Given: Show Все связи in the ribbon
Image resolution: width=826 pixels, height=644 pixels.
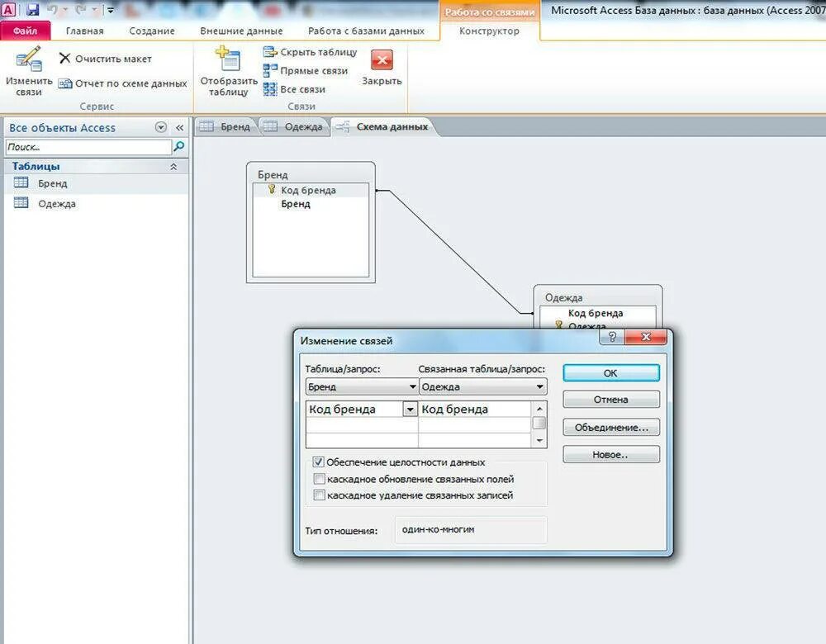Looking at the screenshot, I should click(x=295, y=89).
